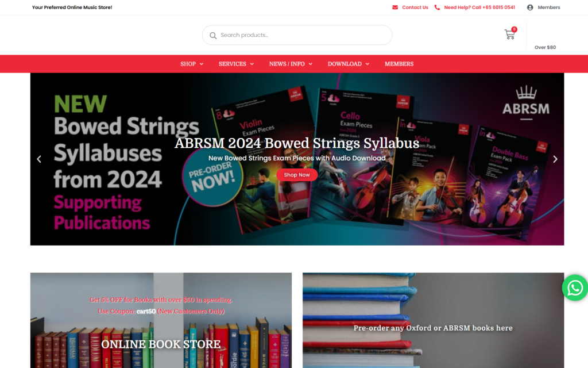The image size is (588, 368).
Task: Advance the banner with right arrow
Action: 555,159
